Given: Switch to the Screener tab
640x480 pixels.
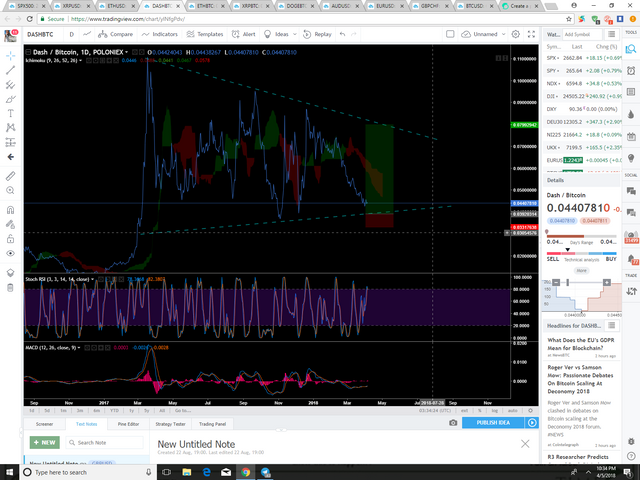Looking at the screenshot, I should [x=44, y=424].
